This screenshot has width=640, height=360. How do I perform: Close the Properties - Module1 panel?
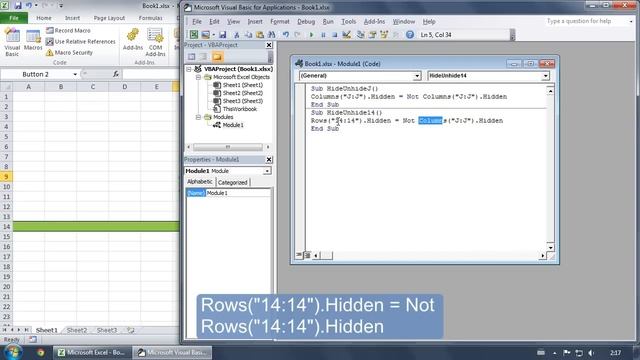[x=269, y=160]
